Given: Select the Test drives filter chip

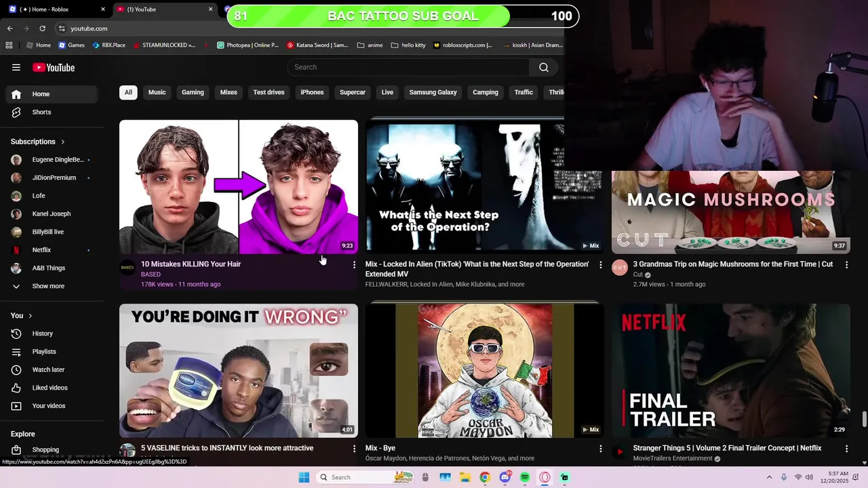Looking at the screenshot, I should 269,92.
